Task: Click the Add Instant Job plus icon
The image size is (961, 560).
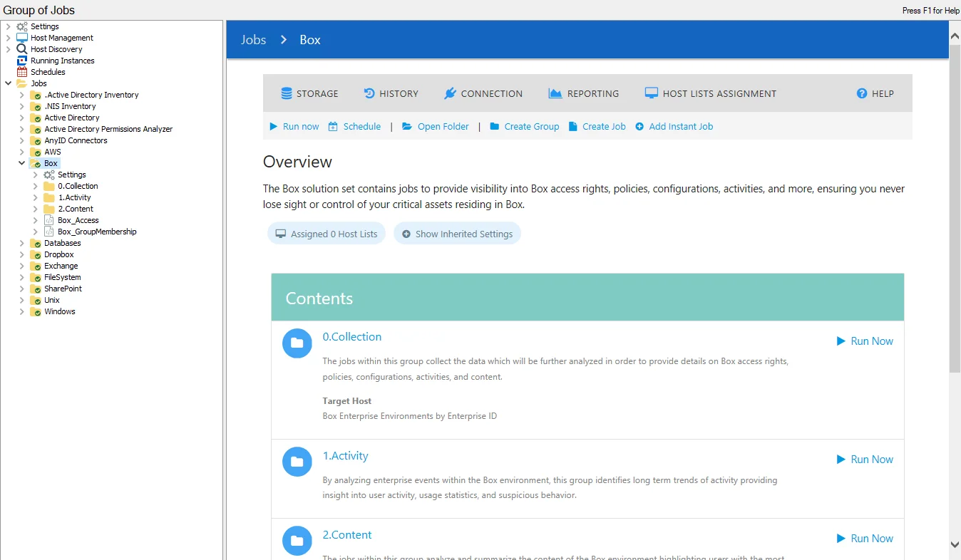Action: [x=639, y=126]
